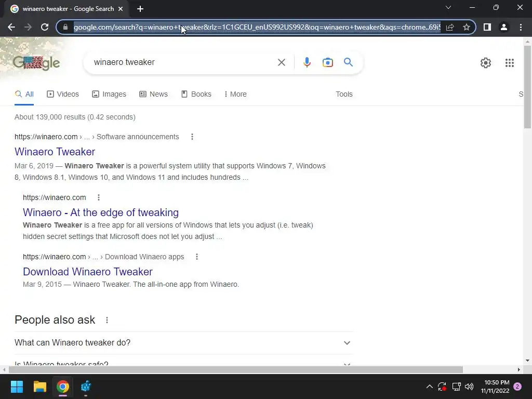Click the horizontal scrollbar thumb

(236, 369)
